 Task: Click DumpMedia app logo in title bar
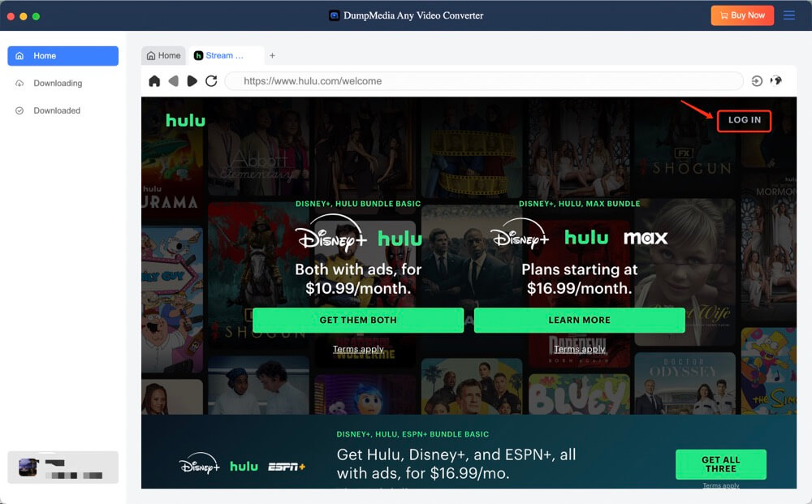click(335, 15)
